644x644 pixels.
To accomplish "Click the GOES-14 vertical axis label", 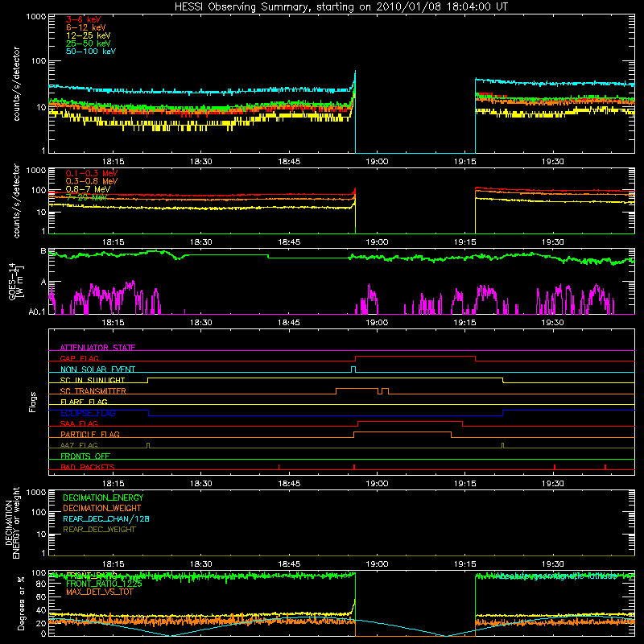I will click(x=15, y=282).
